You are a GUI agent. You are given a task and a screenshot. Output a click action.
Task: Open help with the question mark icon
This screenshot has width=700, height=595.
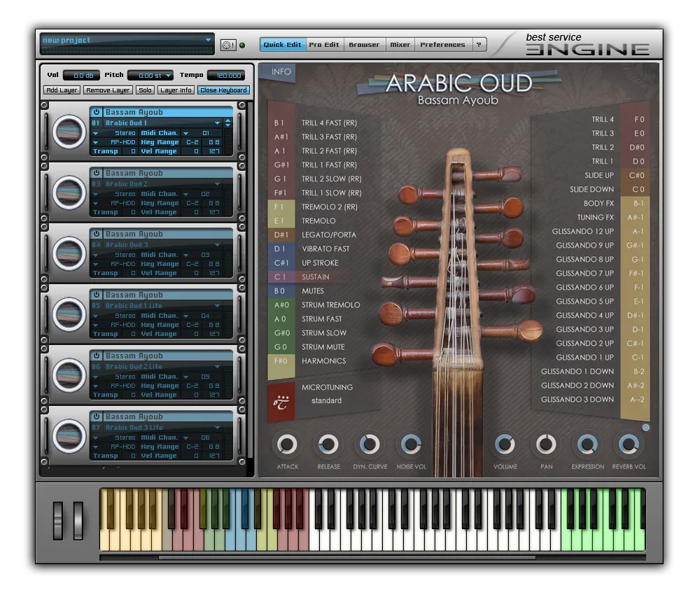(x=479, y=45)
